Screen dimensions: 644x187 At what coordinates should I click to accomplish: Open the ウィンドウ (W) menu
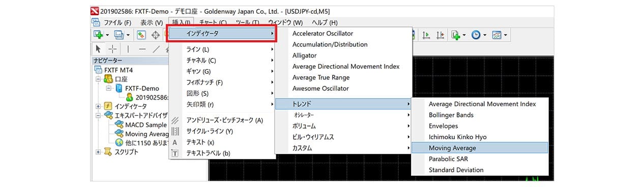pos(285,22)
